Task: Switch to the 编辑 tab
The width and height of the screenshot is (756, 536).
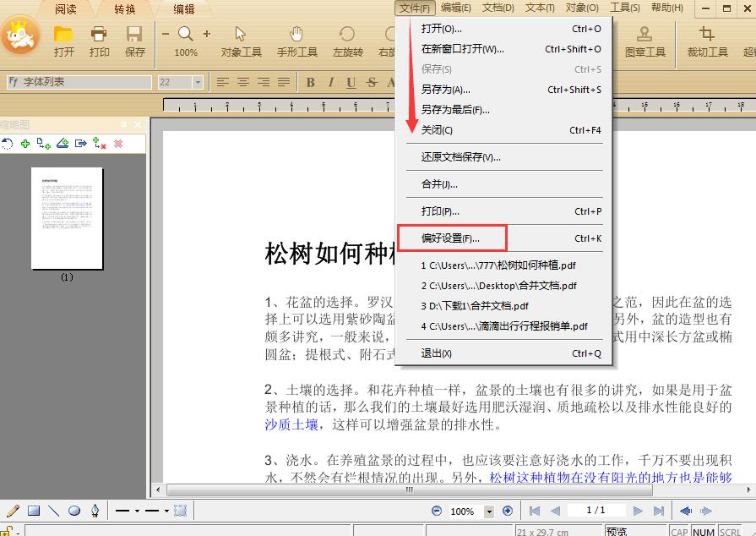Action: pyautogui.click(x=183, y=9)
